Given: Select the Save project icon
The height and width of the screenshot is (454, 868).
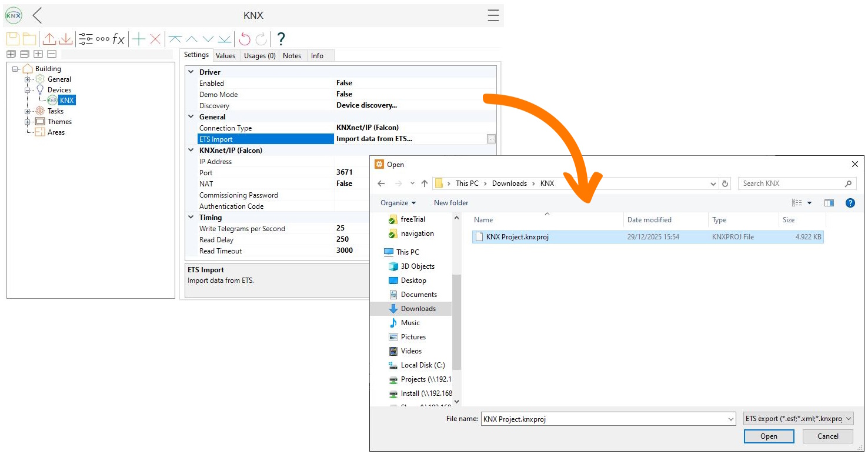Looking at the screenshot, I should click(x=12, y=38).
